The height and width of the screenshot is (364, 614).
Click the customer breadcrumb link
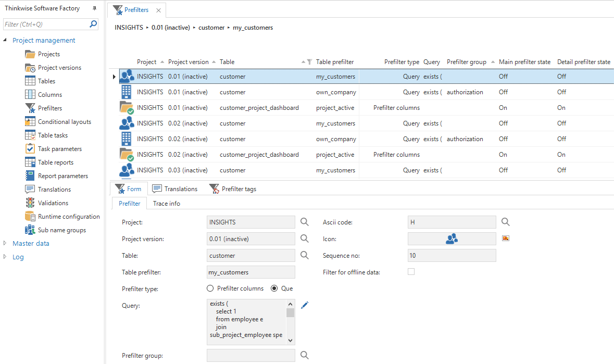[x=211, y=28]
